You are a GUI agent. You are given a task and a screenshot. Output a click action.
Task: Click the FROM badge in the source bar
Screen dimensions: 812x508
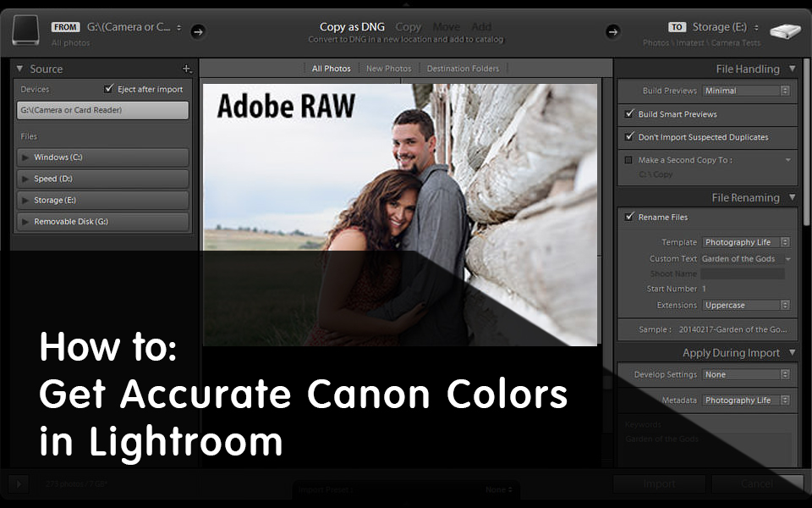click(65, 26)
